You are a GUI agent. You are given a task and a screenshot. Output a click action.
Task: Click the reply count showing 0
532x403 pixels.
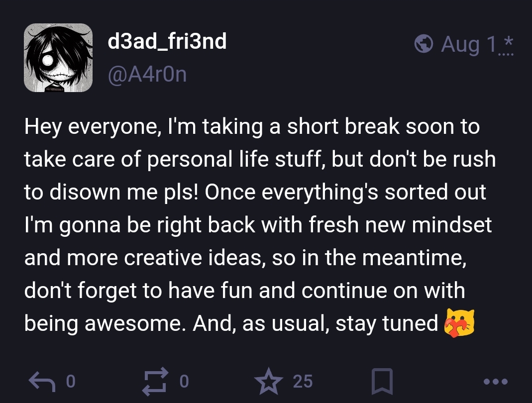(x=70, y=381)
